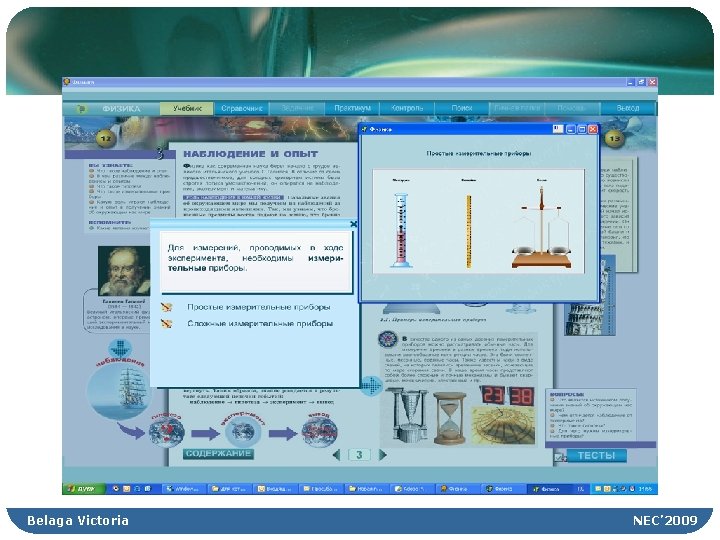Click the balance scales image
The width and height of the screenshot is (720, 540).
pos(542,226)
